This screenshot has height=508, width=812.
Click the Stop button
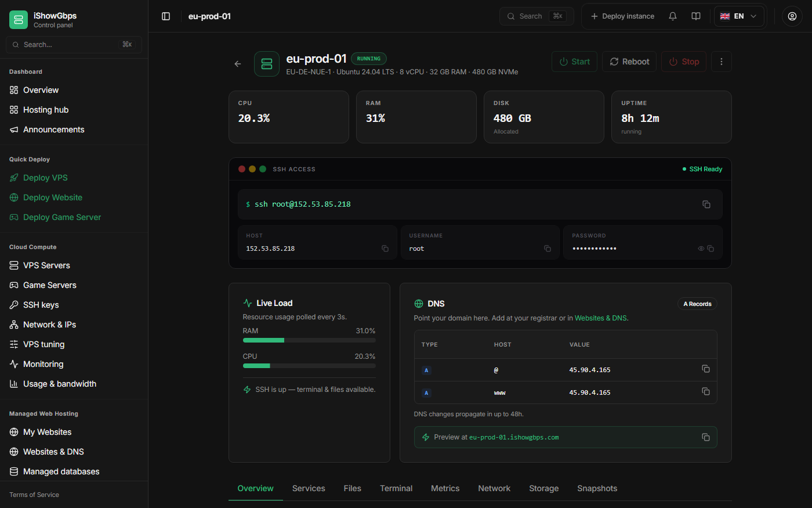tap(684, 62)
